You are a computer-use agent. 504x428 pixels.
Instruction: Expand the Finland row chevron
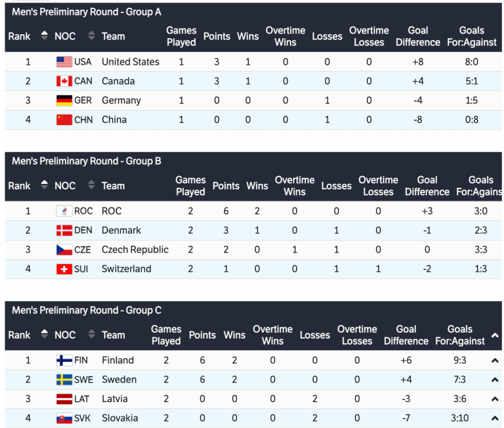coord(495,361)
